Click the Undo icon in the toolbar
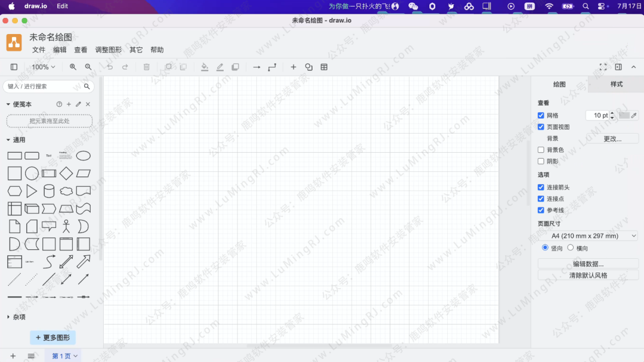Image resolution: width=644 pixels, height=362 pixels. 110,67
